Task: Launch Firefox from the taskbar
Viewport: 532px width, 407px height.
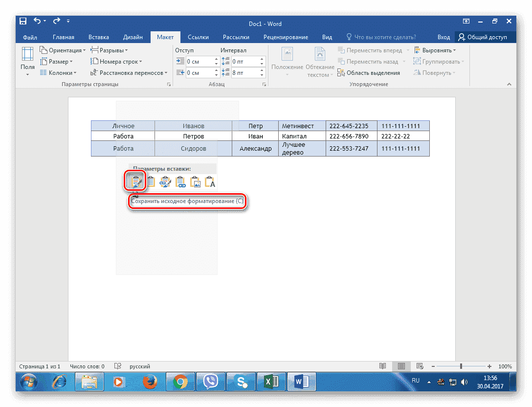Action: [x=149, y=381]
